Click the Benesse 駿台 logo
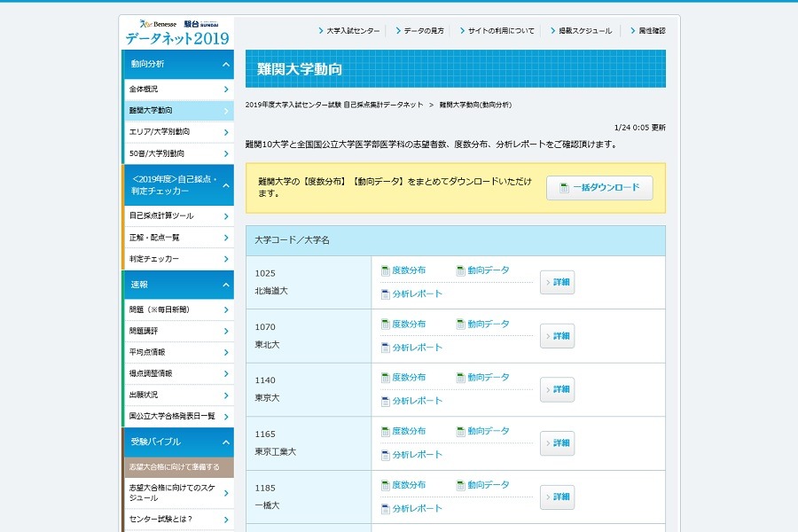Image resolution: width=798 pixels, height=532 pixels. pyautogui.click(x=175, y=20)
